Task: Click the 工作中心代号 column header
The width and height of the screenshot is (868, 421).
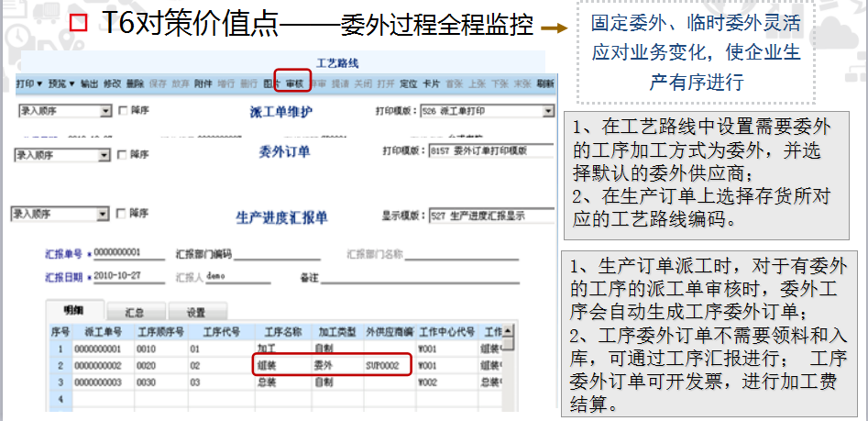Action: click(x=446, y=332)
